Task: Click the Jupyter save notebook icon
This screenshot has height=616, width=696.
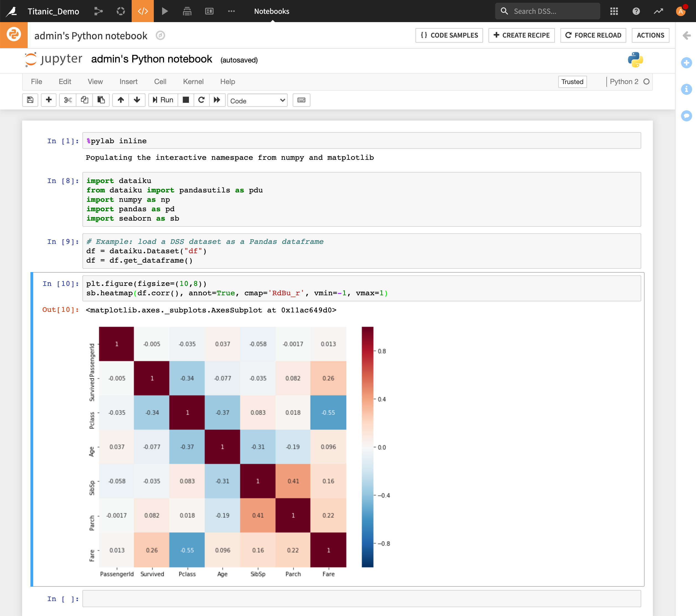Action: tap(30, 100)
